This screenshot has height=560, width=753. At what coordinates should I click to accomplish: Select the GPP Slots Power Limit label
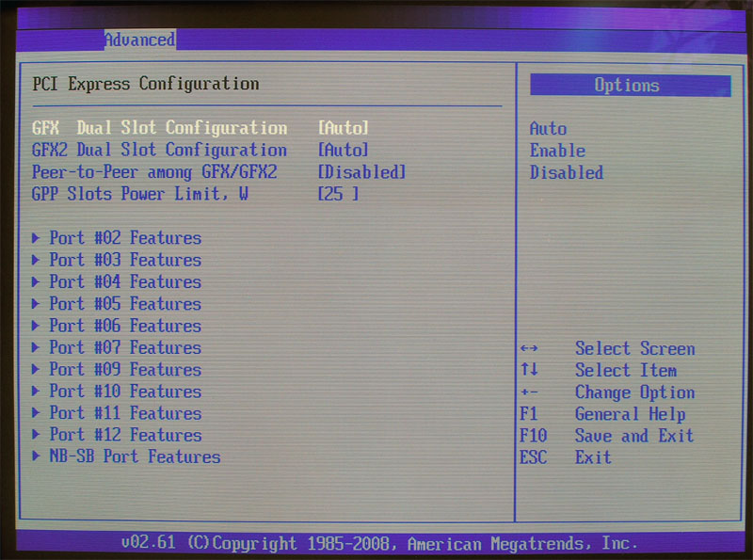click(139, 194)
